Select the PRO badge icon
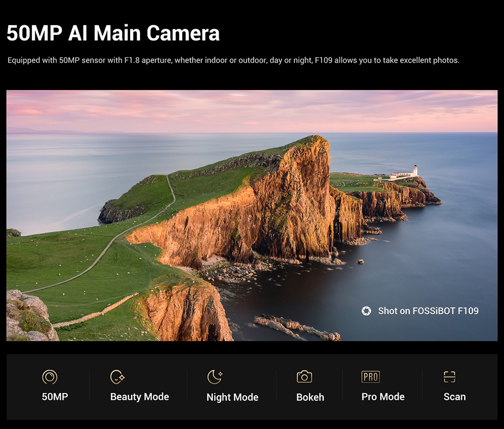Viewport: 504px width, 429px height. [x=370, y=377]
